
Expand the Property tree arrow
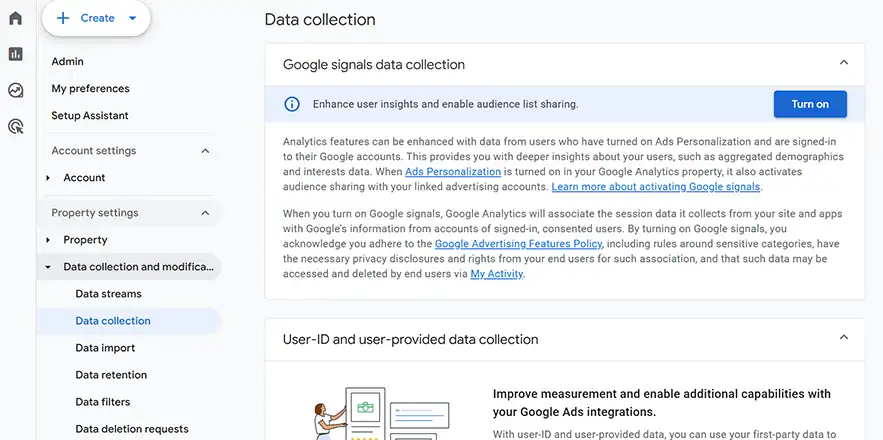point(48,240)
